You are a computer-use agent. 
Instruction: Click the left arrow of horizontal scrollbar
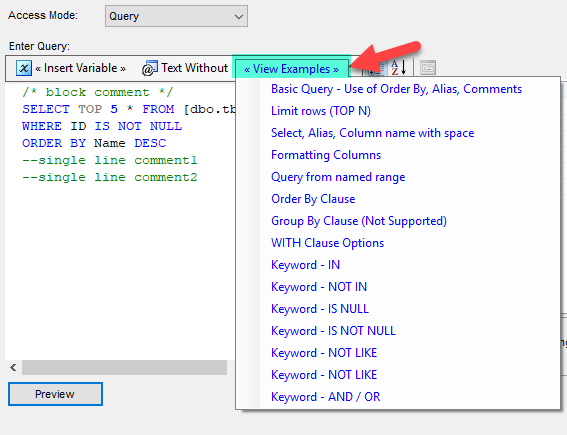click(x=13, y=368)
